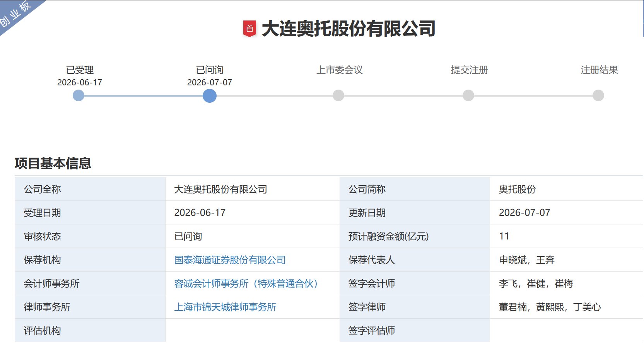
Task: Select the 上市委会议 timeline node
Action: [x=338, y=95]
